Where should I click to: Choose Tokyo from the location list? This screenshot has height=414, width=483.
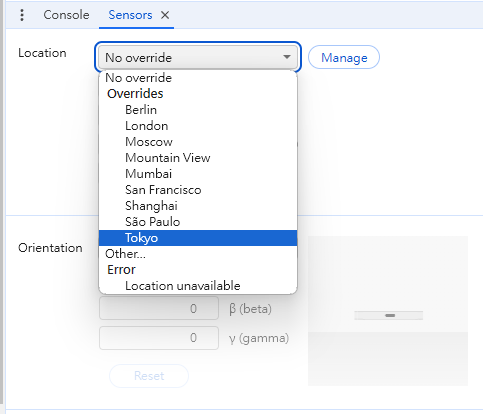coord(198,238)
